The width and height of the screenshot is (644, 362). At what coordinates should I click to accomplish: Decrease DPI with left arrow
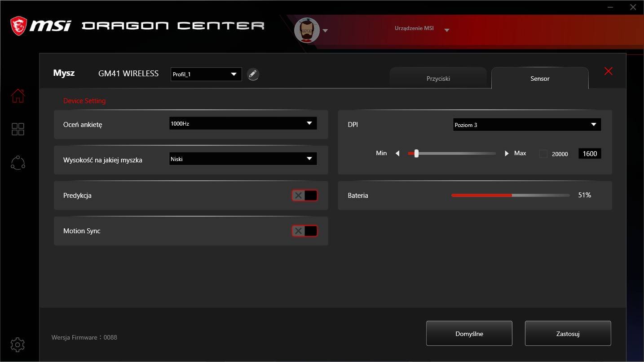tap(397, 153)
